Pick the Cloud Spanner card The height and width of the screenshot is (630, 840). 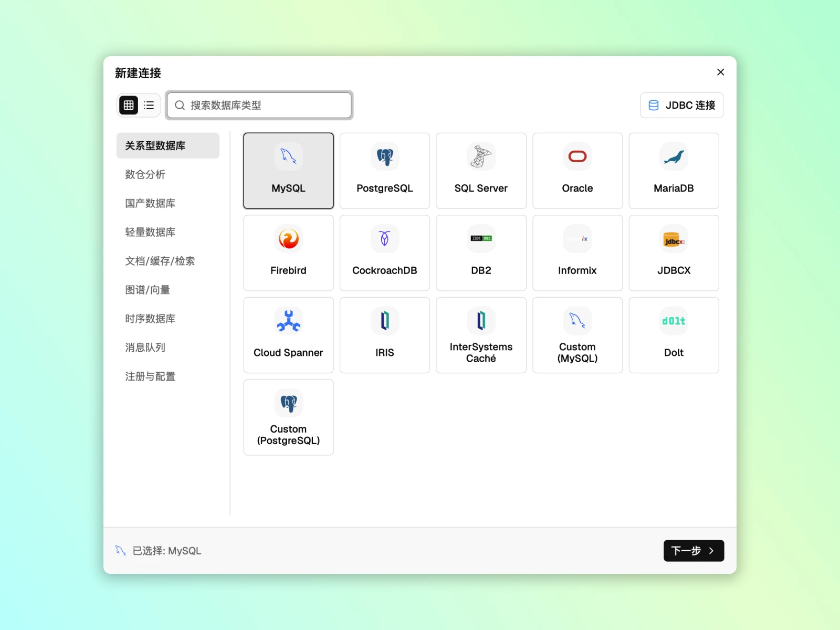(288, 335)
